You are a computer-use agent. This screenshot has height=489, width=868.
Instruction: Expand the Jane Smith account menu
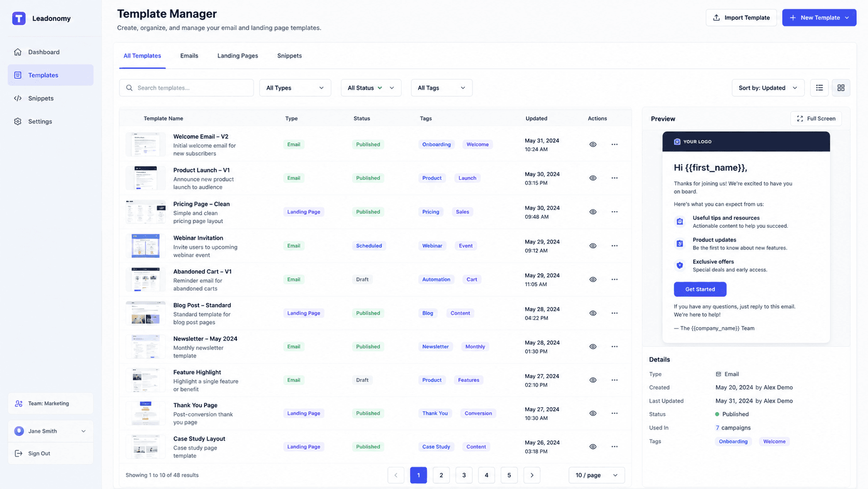click(50, 431)
